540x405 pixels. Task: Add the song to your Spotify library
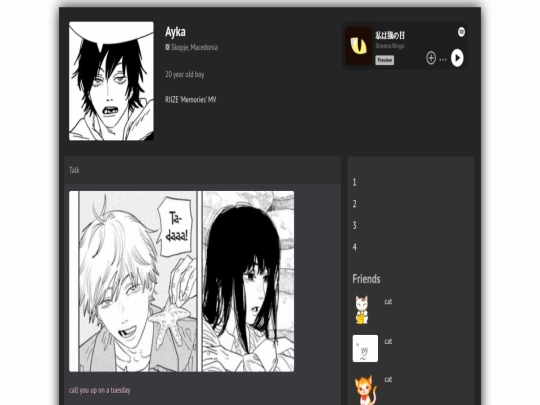(431, 58)
